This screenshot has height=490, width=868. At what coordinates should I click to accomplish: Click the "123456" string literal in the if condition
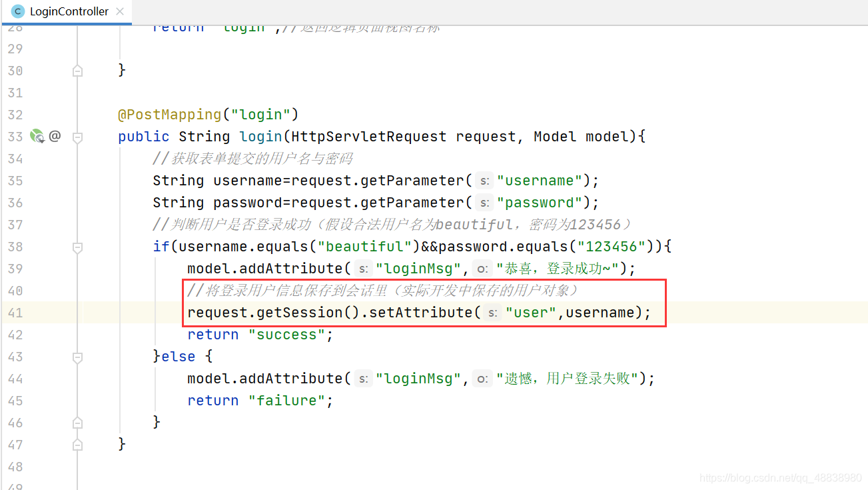click(x=612, y=247)
